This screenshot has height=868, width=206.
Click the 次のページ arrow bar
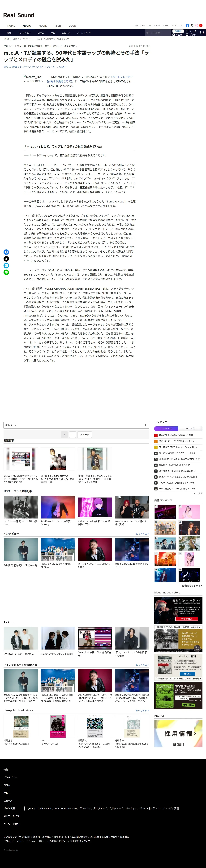76,425
